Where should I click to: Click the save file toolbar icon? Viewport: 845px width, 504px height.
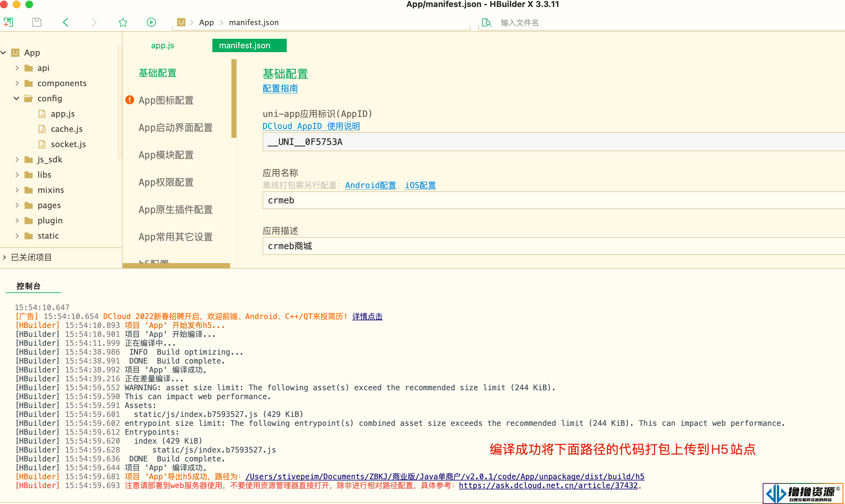point(37,23)
